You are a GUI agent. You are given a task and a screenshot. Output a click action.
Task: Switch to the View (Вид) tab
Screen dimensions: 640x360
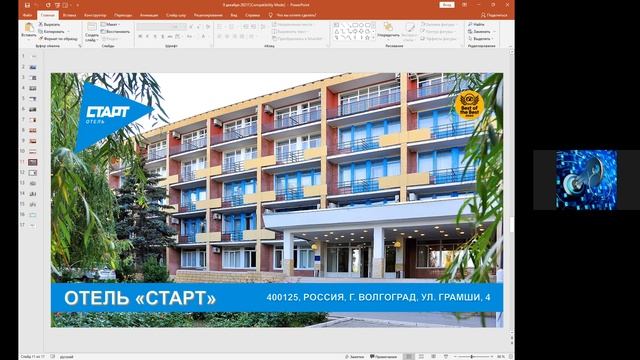pyautogui.click(x=234, y=15)
